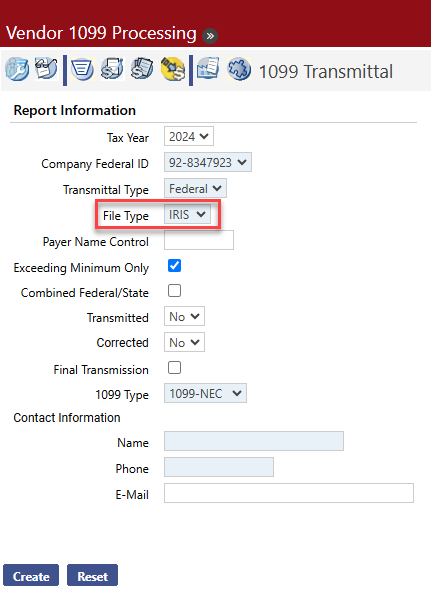Select the dollar document with pencil icon
Image resolution: width=431 pixels, height=591 pixels.
coord(112,69)
